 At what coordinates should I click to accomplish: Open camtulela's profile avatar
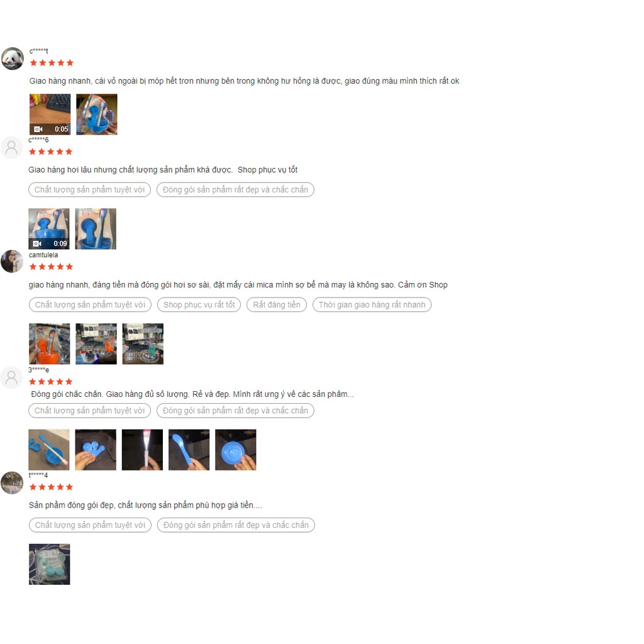12,261
